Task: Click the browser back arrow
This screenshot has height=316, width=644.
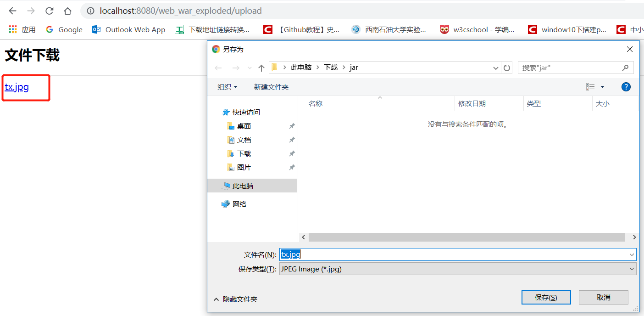Action: (x=13, y=11)
